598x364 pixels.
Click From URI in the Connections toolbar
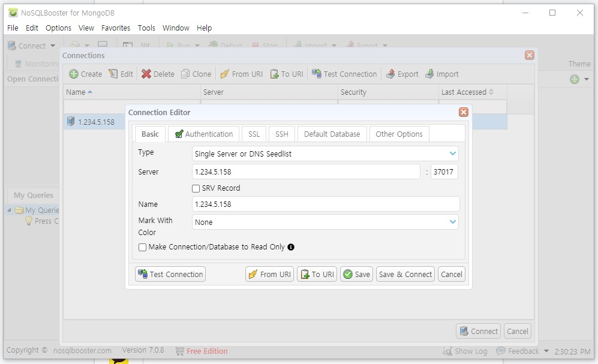tap(242, 74)
